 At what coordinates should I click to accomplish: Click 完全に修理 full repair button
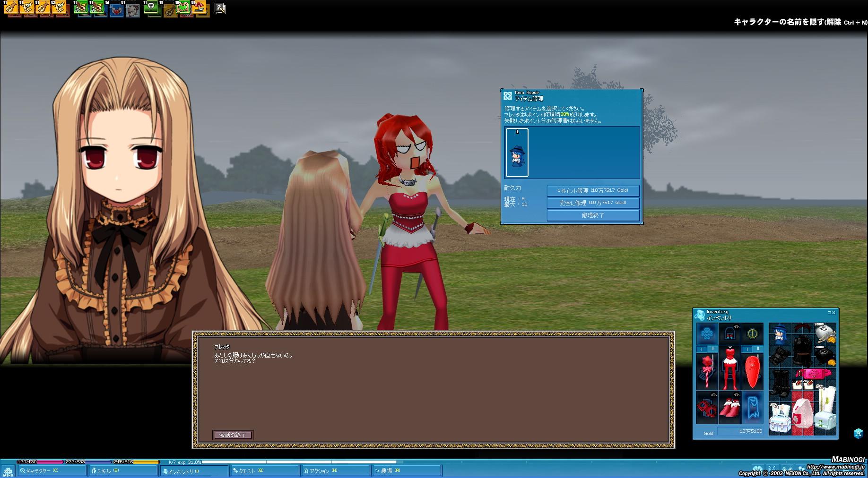point(593,203)
